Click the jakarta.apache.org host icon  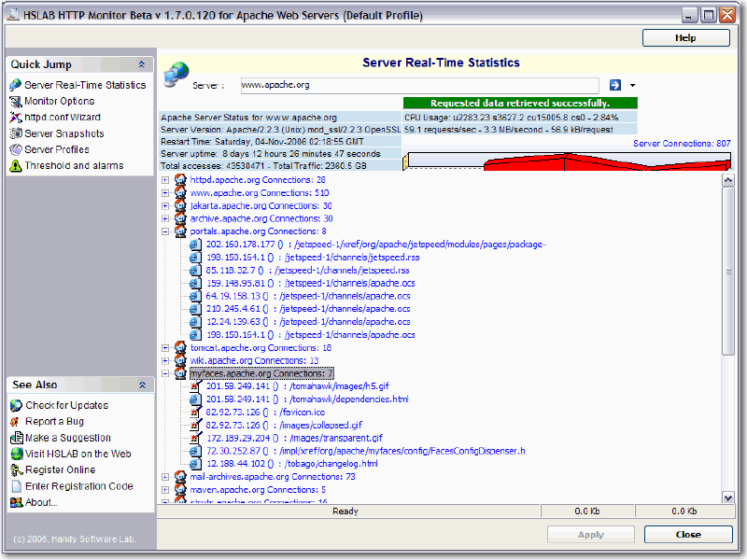tap(180, 205)
